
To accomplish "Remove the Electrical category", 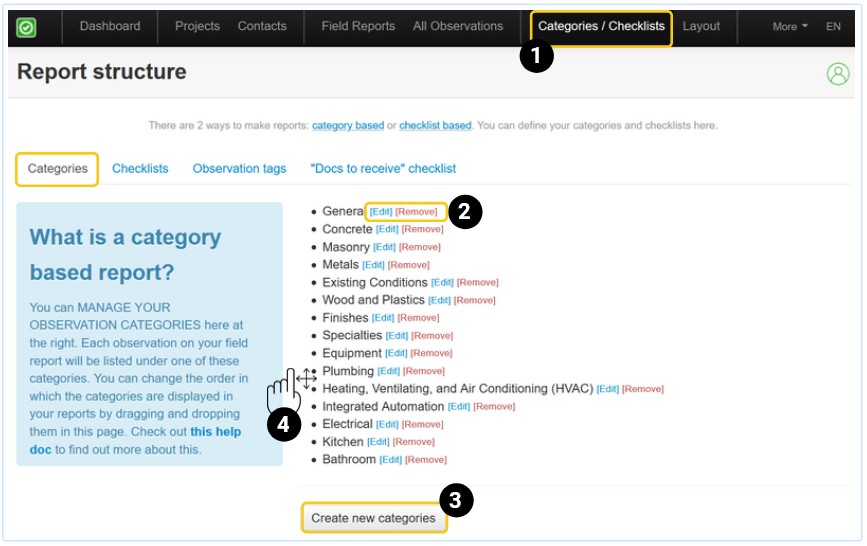I will [x=422, y=424].
